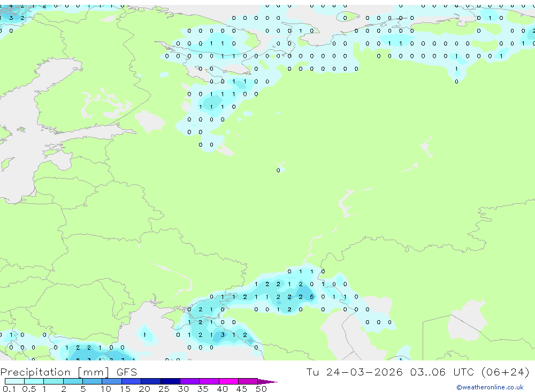Screen dimensions: 535x392
Task: Click the 10–15 mm legend color swatch
Action: (112, 381)
